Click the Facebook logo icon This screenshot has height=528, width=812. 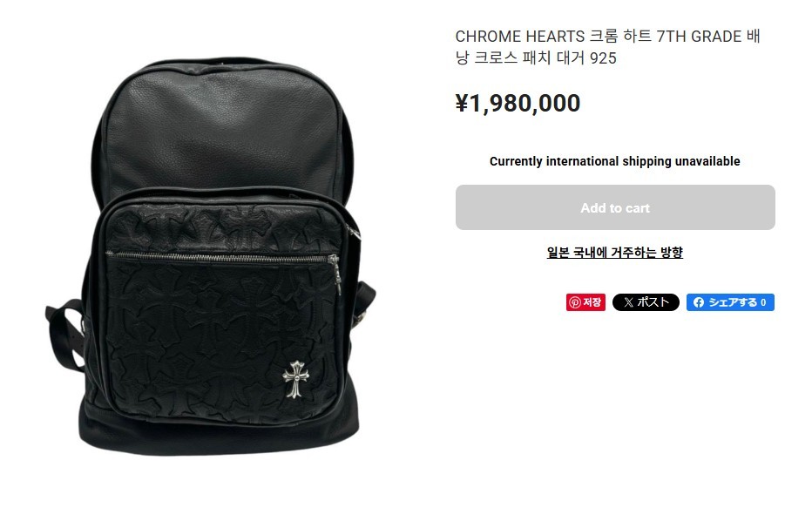tap(699, 302)
